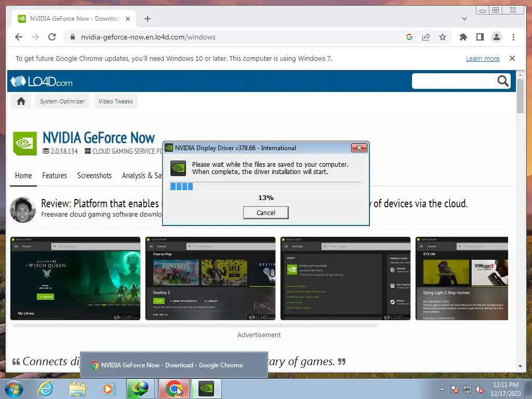Click the Chrome window taskbar preview label
This screenshot has height=399, width=532.
point(171,365)
